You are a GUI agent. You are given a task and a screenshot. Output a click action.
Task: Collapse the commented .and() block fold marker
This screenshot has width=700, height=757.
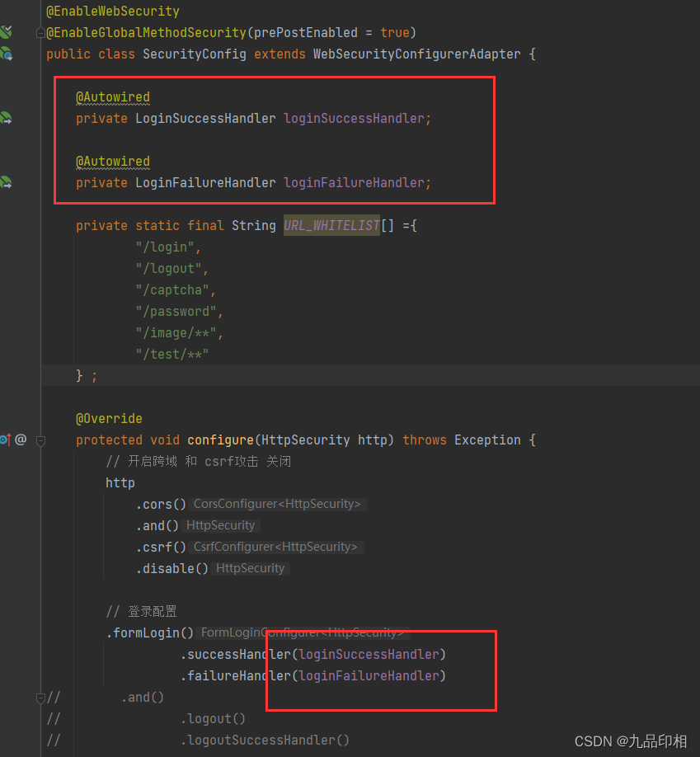coord(40,698)
